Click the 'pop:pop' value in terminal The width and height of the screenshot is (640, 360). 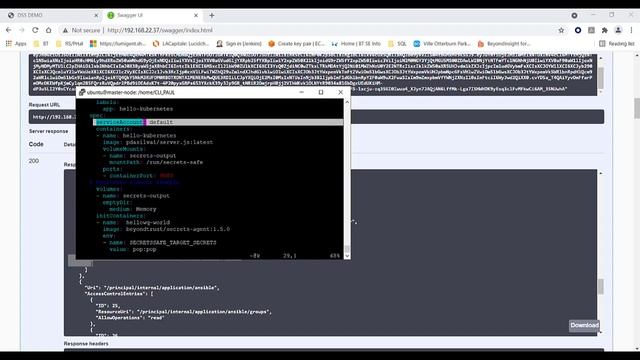[144, 249]
